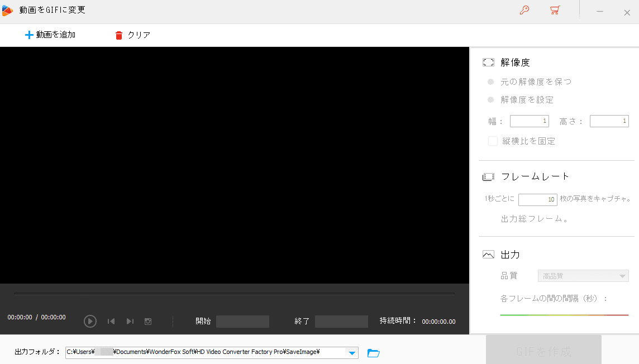The height and width of the screenshot is (364, 639).
Task: Open the registration key icon
Action: 524,10
